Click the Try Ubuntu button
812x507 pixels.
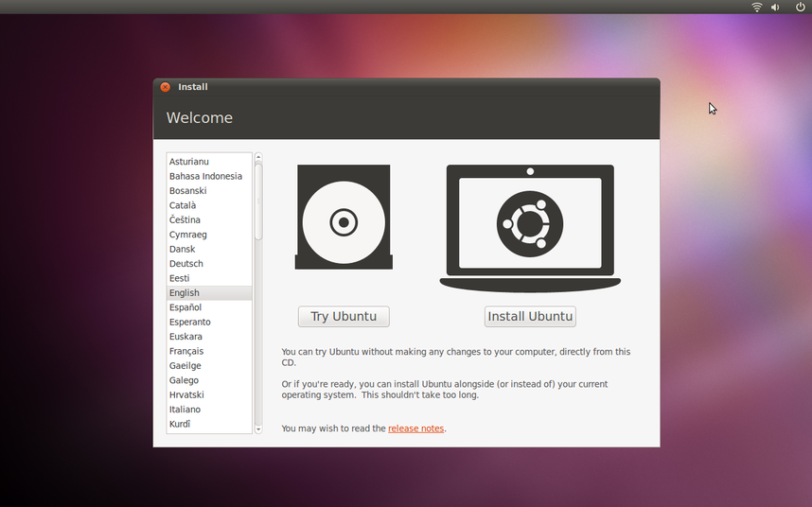pos(344,317)
